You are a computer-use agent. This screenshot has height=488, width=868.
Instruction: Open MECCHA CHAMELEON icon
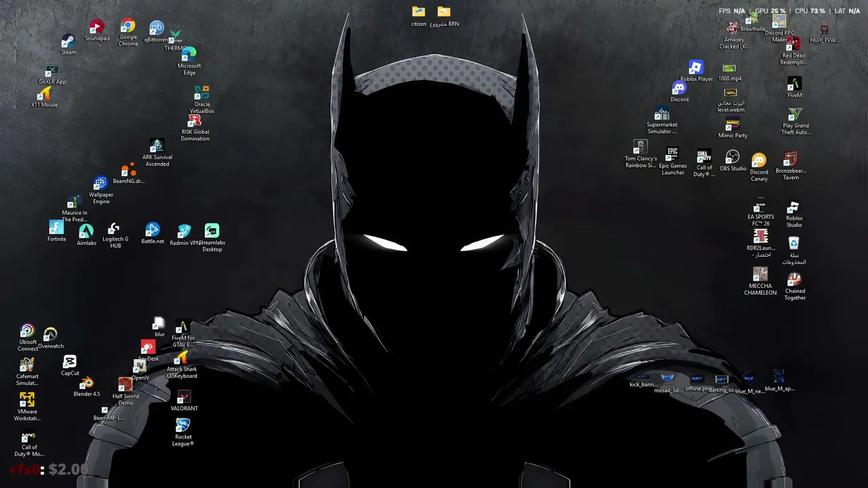[760, 281]
